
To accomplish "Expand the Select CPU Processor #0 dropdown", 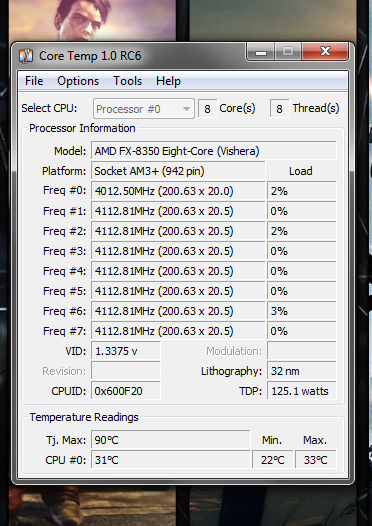I will [x=144, y=109].
